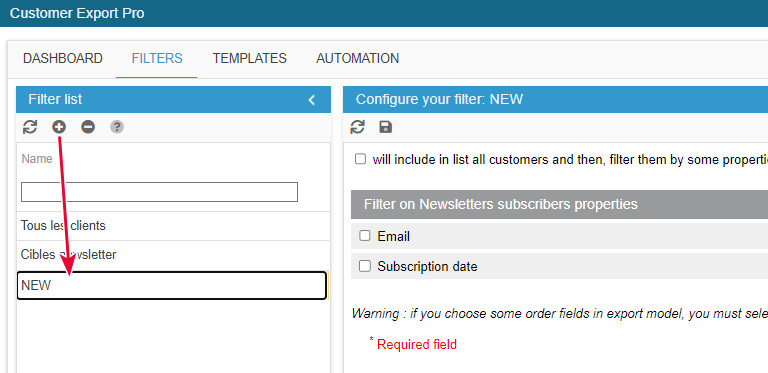Select the NEW filter row

coord(171,285)
